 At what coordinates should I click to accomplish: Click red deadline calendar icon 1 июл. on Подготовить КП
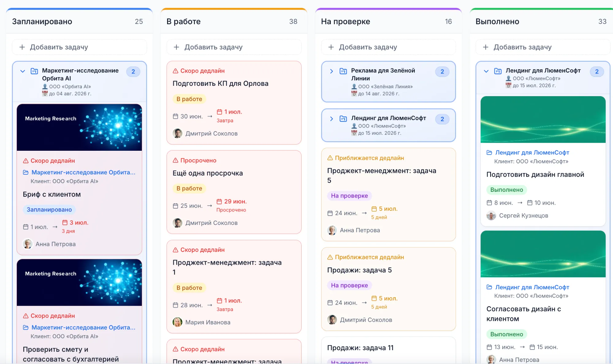pos(219,112)
